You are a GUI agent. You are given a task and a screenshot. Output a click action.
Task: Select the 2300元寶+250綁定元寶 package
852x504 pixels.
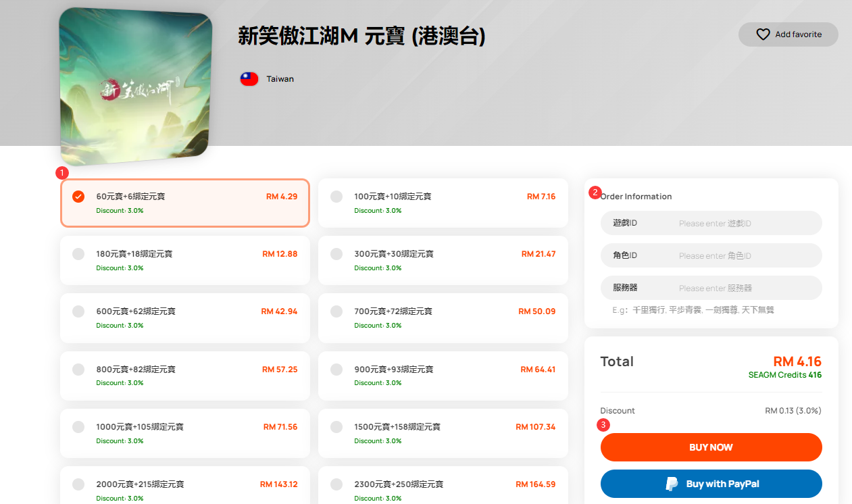click(443, 485)
